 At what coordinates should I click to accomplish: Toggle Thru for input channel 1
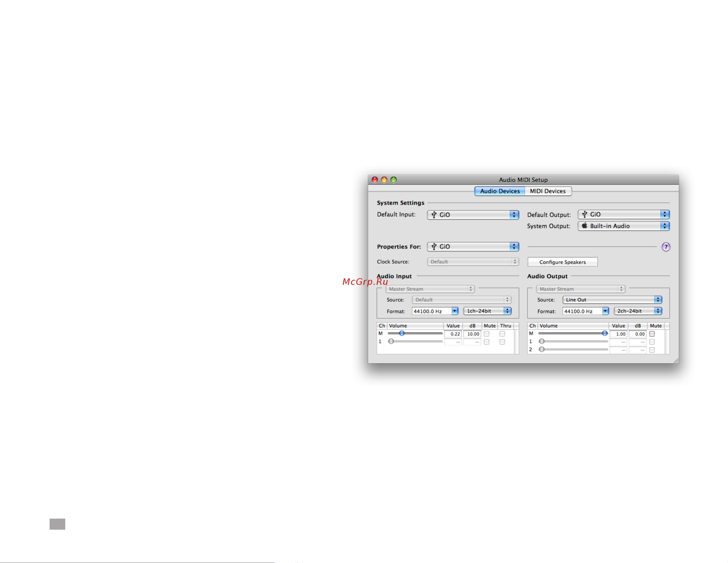coord(502,342)
